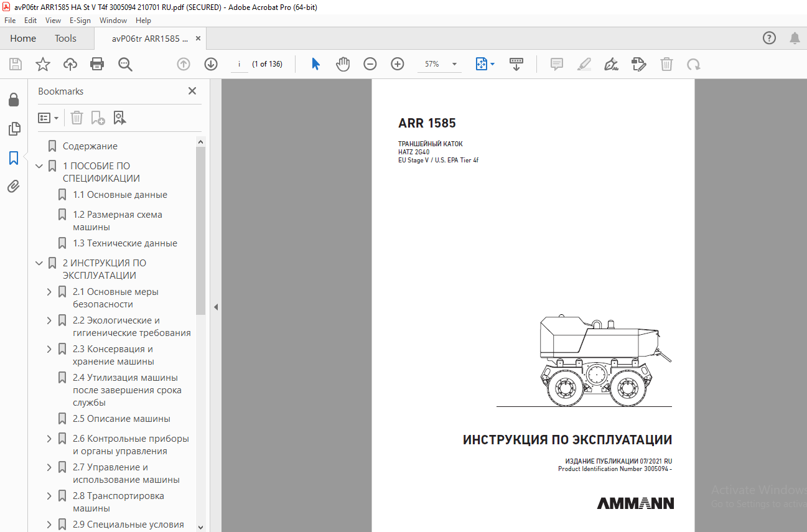
Task: Go to the next page arrow
Action: [x=211, y=64]
